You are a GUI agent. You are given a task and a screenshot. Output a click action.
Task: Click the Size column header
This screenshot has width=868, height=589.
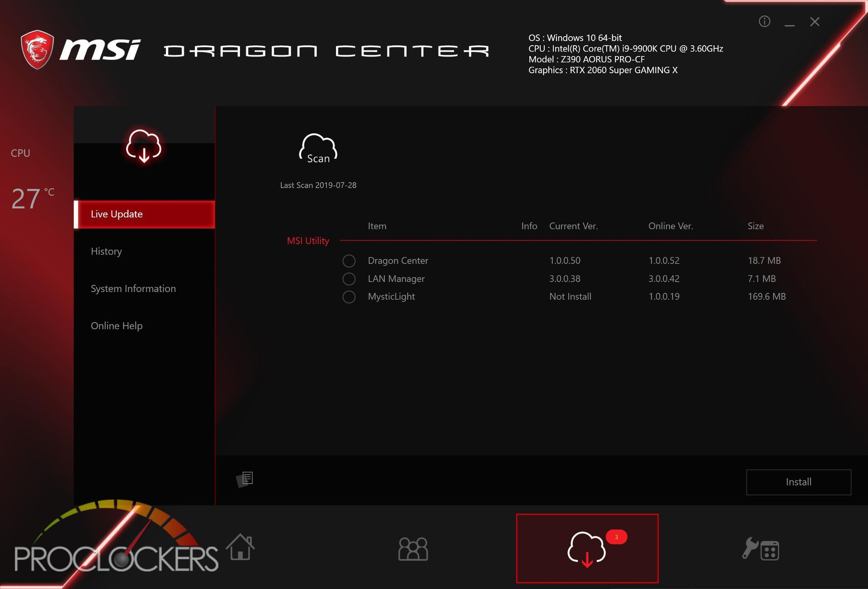click(755, 226)
